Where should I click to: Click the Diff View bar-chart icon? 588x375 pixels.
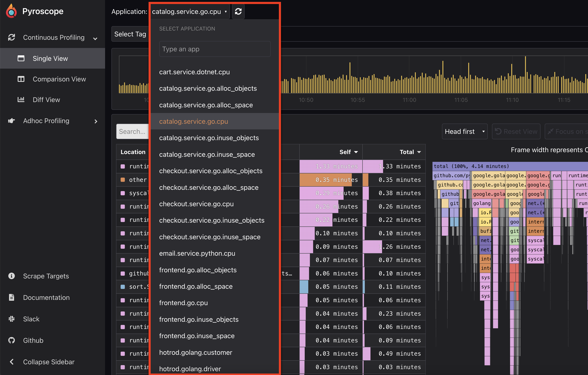pos(21,100)
